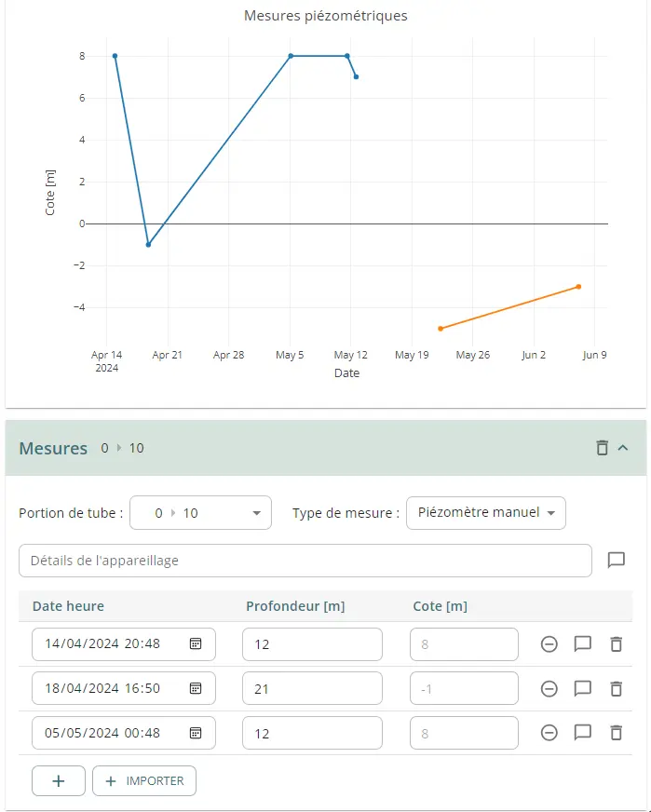Open calendar picker for 05/05/2024 row
Image resolution: width=651 pixels, height=812 pixels.
pos(196,733)
